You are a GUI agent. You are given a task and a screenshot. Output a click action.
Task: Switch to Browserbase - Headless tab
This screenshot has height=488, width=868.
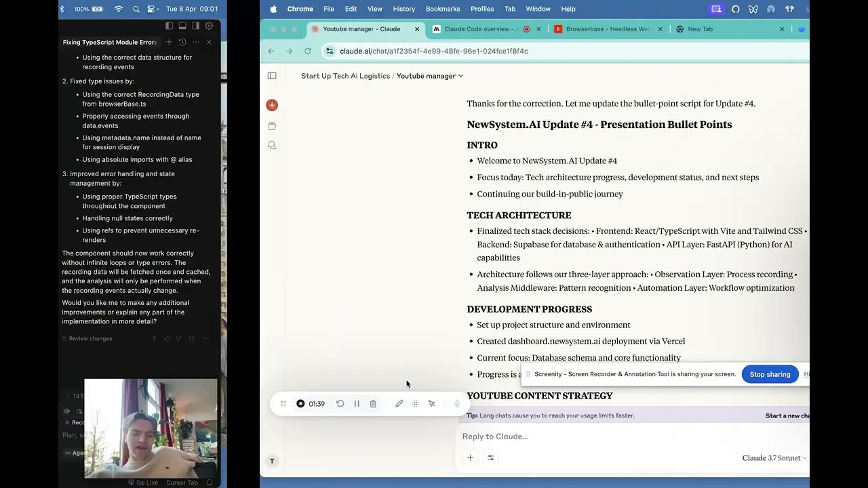click(x=608, y=29)
